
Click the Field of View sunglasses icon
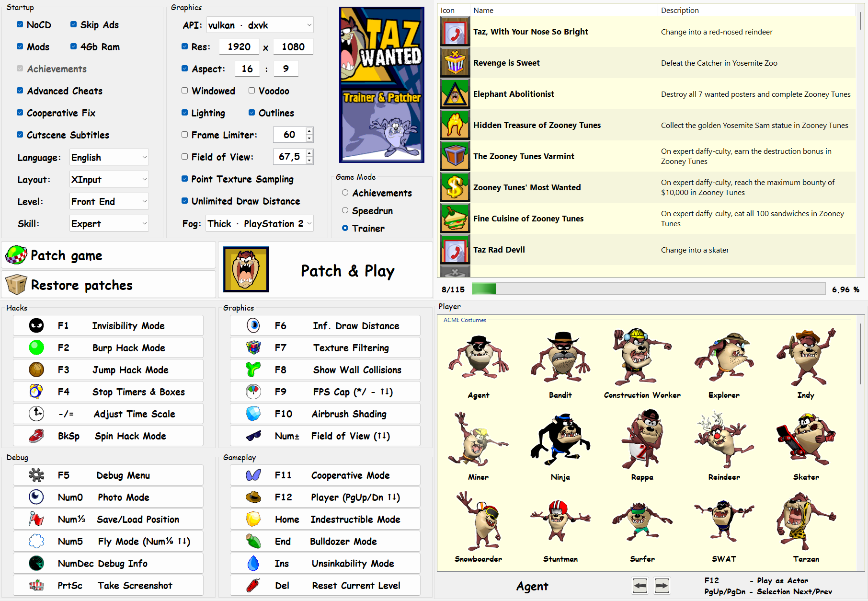coord(253,436)
